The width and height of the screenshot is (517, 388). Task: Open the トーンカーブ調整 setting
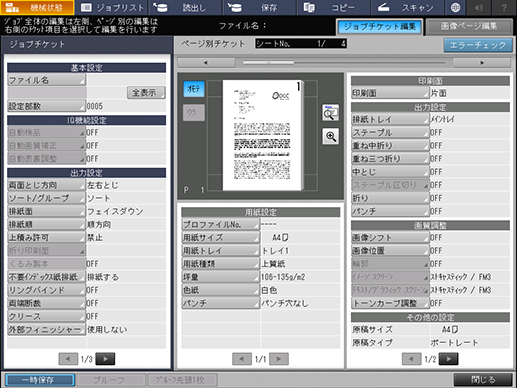point(390,303)
